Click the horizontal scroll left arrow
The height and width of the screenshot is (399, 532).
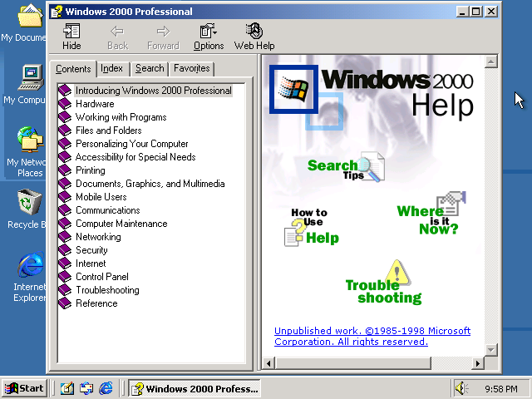click(x=268, y=363)
